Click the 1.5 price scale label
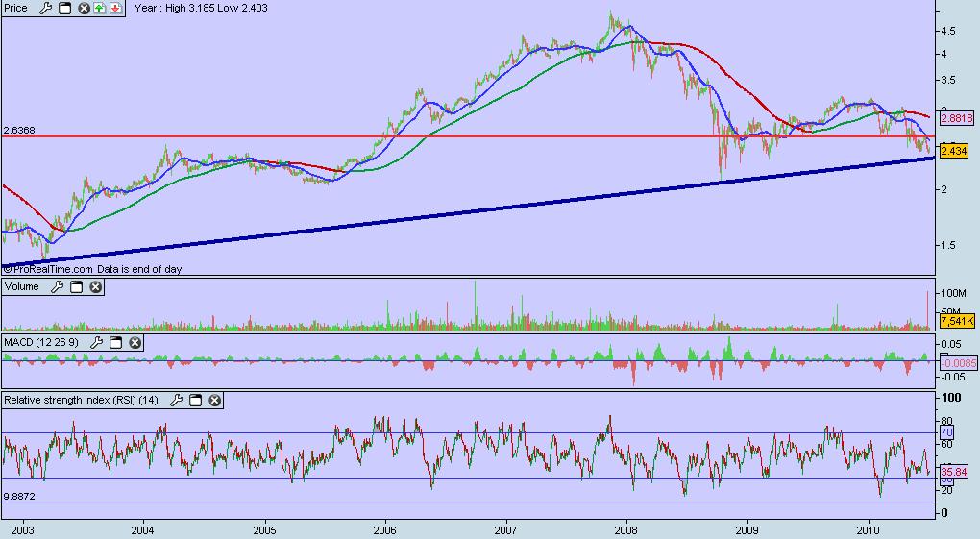This screenshot has width=980, height=539. 947,245
